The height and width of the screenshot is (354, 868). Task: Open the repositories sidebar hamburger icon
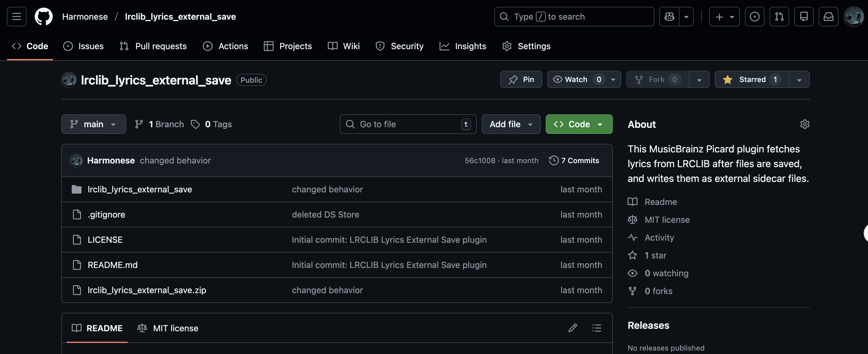(16, 17)
